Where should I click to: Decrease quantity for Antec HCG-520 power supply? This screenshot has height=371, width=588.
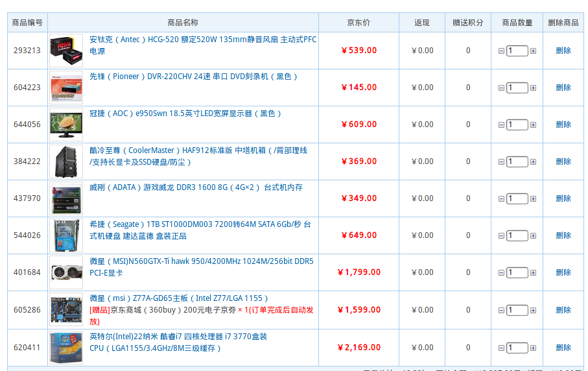pos(501,51)
